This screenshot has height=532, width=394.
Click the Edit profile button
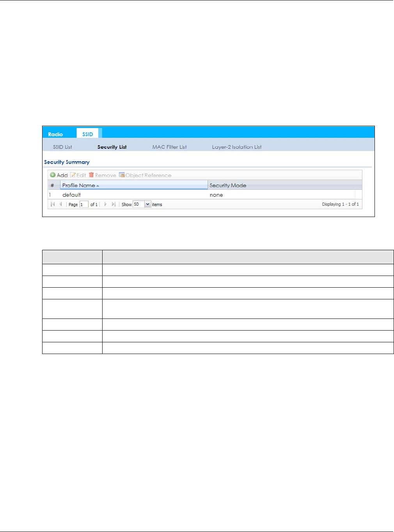coord(78,175)
